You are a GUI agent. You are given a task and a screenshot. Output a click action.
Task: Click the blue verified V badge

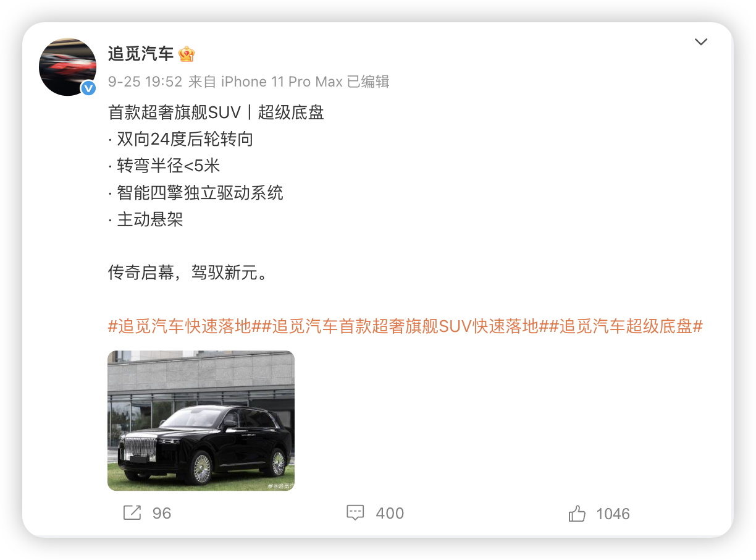[89, 88]
